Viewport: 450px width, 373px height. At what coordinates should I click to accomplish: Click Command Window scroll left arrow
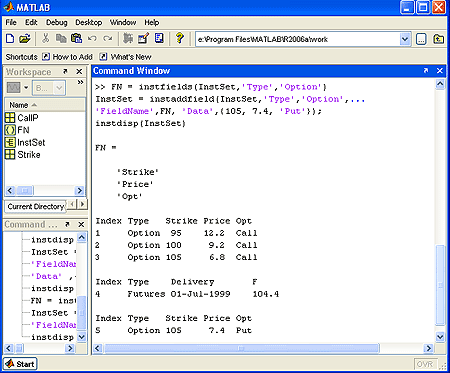point(97,349)
